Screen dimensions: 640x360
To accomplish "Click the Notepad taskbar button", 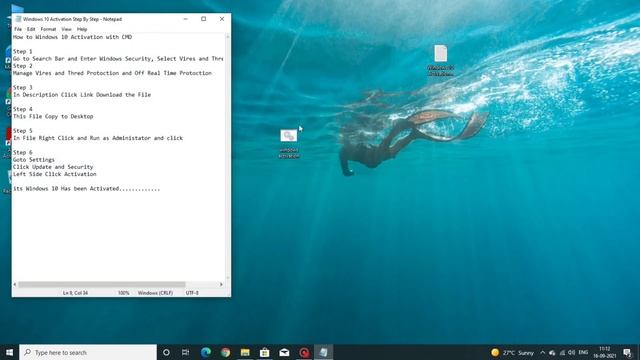I will click(x=323, y=352).
